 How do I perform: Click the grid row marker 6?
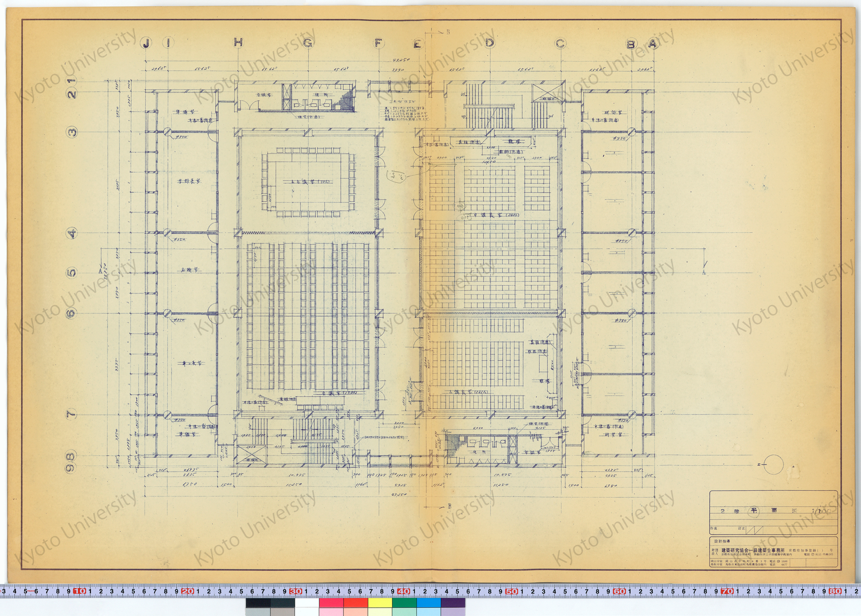point(72,313)
